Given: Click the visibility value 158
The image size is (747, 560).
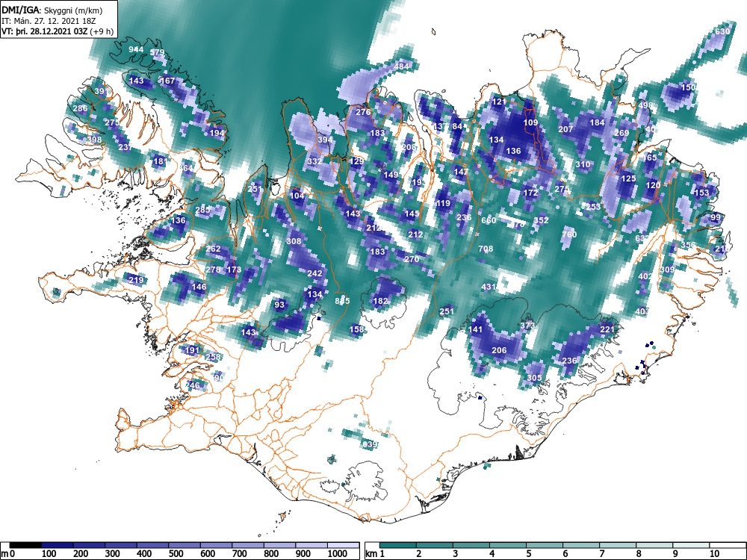Looking at the screenshot, I should click(x=356, y=329).
